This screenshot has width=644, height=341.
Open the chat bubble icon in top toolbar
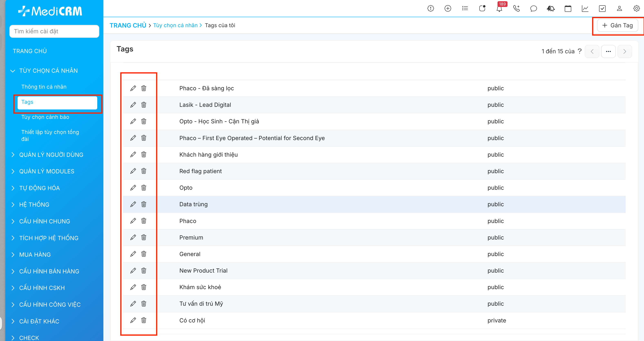tap(533, 9)
